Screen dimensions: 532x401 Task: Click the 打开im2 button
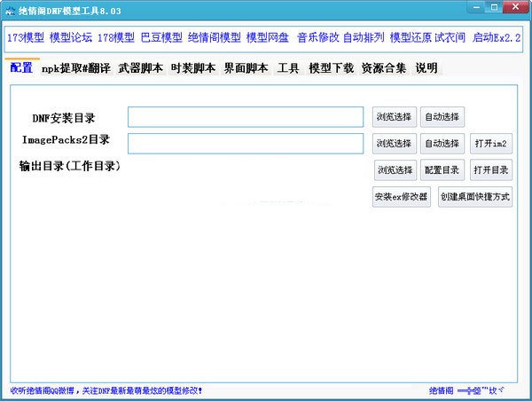click(x=491, y=144)
